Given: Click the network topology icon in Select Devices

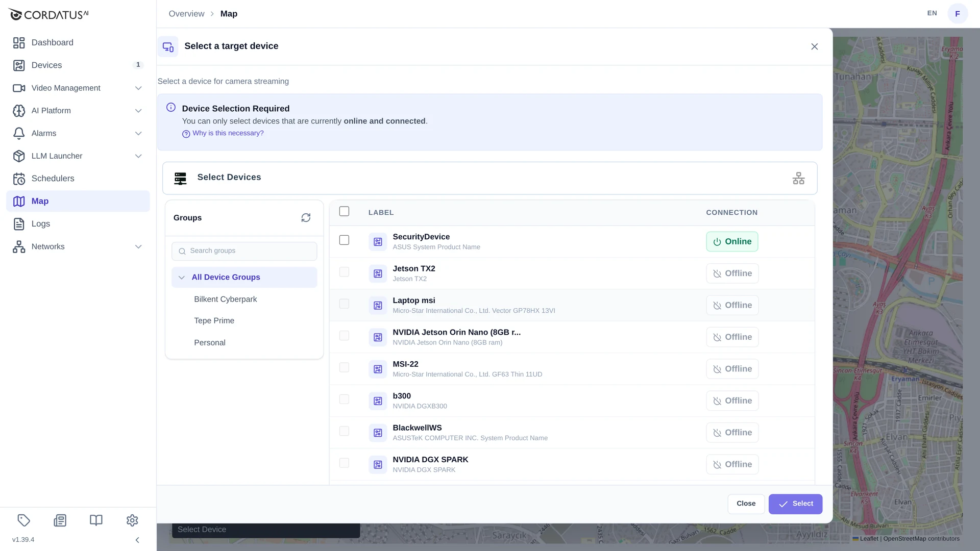Looking at the screenshot, I should pyautogui.click(x=799, y=178).
